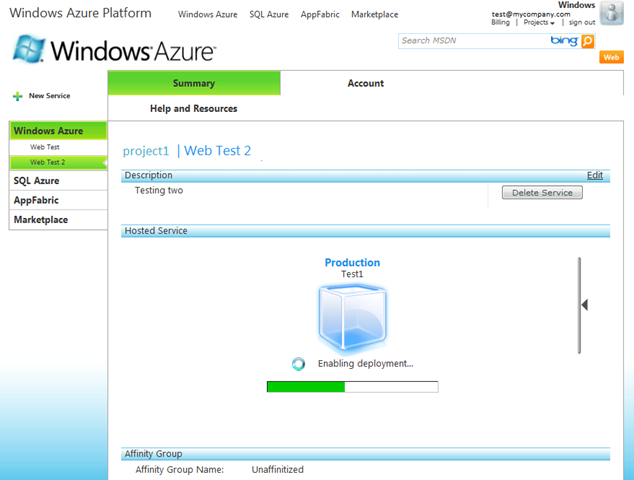Open SQL Azure in top navigation

269,15
